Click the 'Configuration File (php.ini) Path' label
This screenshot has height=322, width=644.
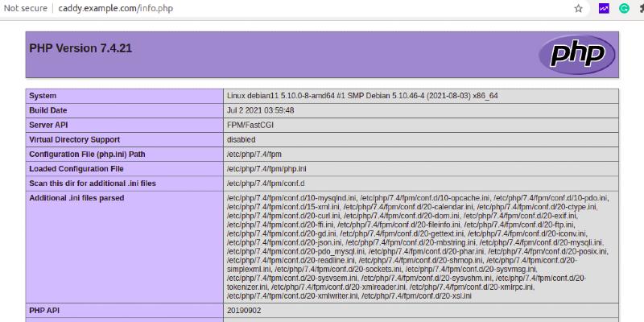(x=87, y=154)
